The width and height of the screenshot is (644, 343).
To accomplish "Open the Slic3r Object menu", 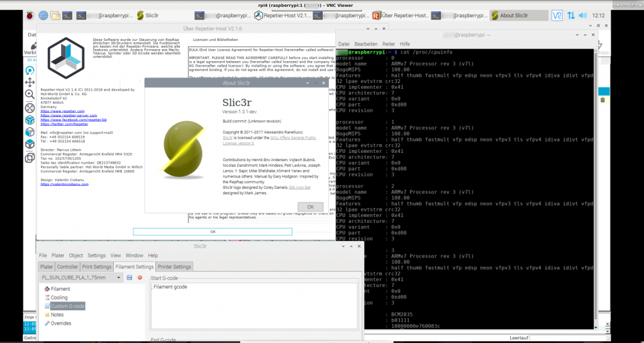I will coord(76,256).
